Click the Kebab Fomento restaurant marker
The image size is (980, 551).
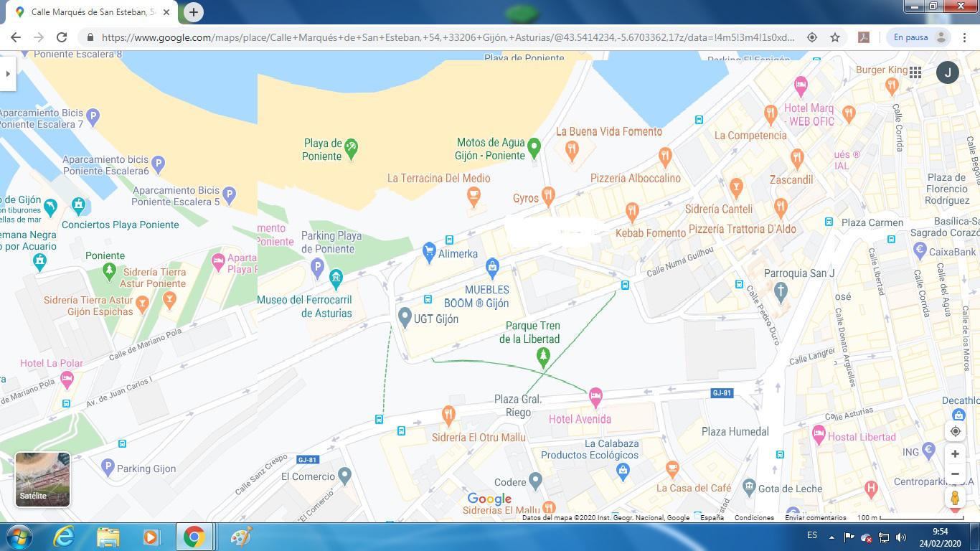pos(632,211)
